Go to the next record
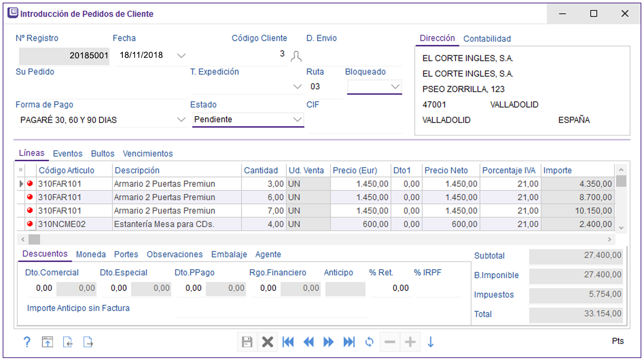This screenshot has width=644, height=362. point(329,342)
